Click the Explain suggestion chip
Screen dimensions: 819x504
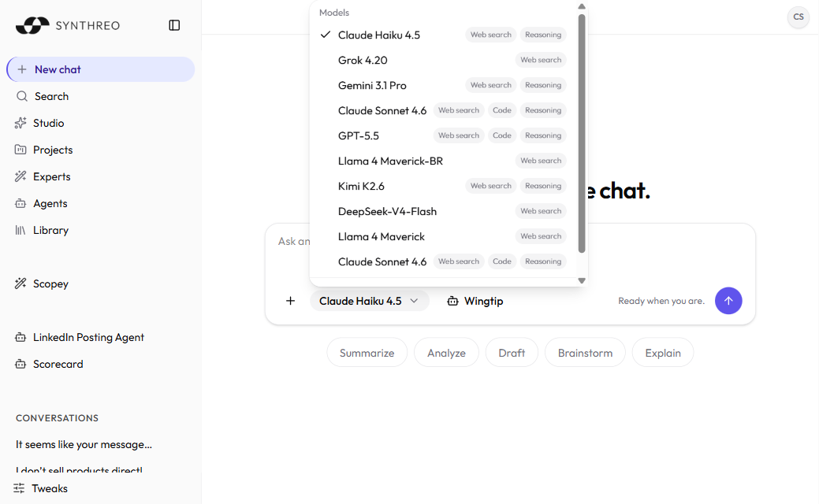(663, 353)
